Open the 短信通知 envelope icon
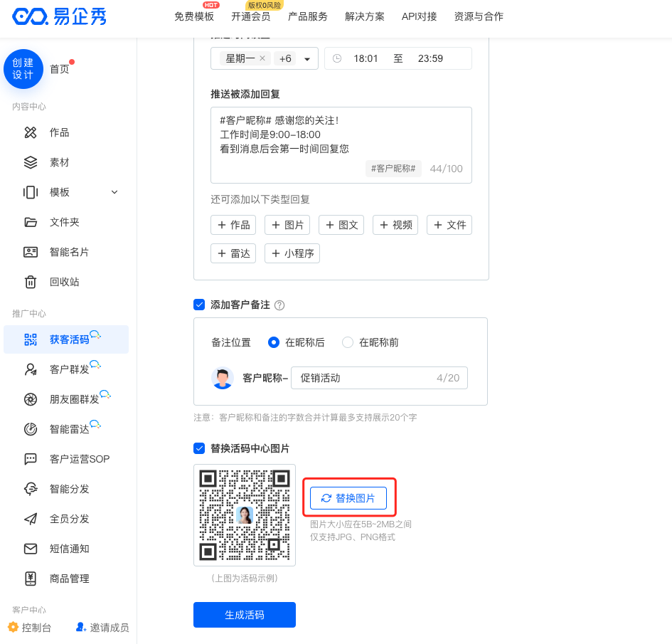 pos(31,549)
